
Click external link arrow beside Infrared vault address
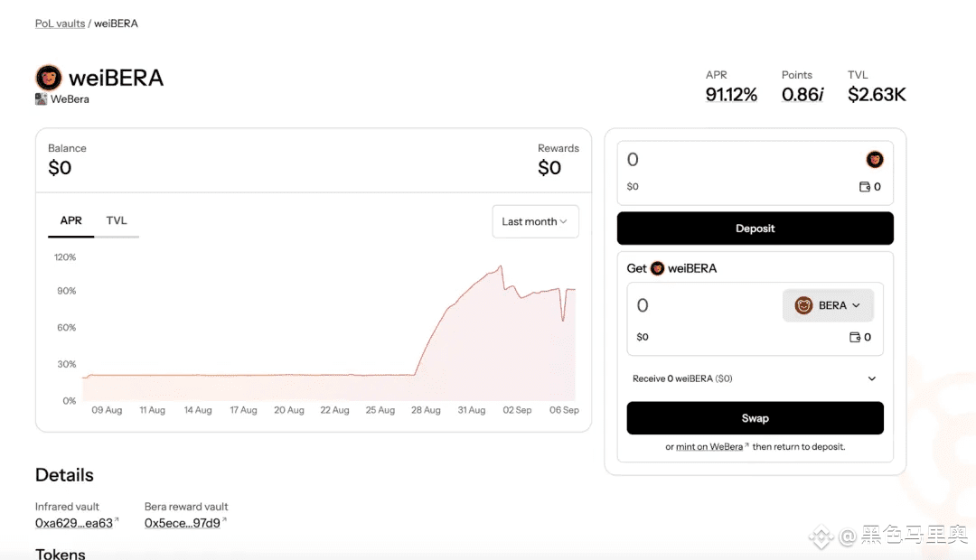117,520
